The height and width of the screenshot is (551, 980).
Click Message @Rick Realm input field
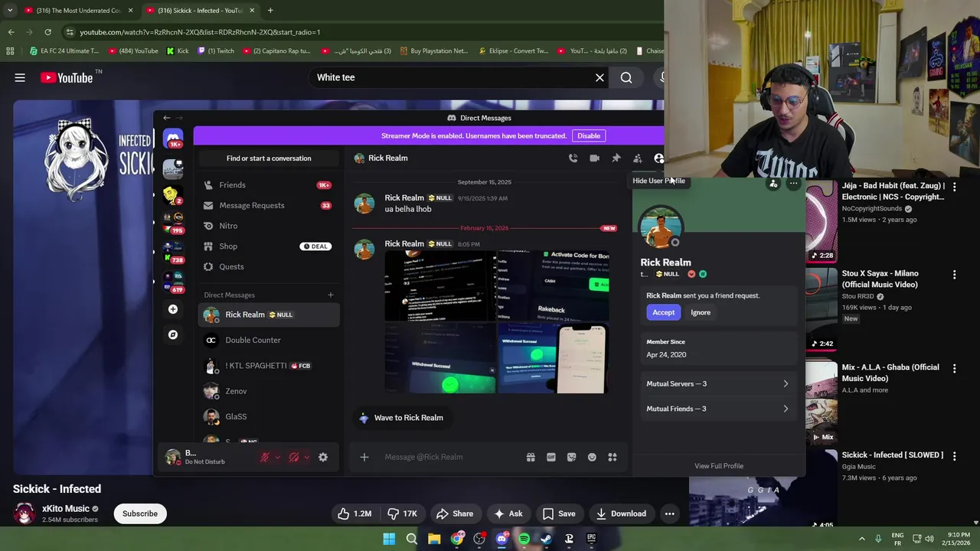point(452,457)
